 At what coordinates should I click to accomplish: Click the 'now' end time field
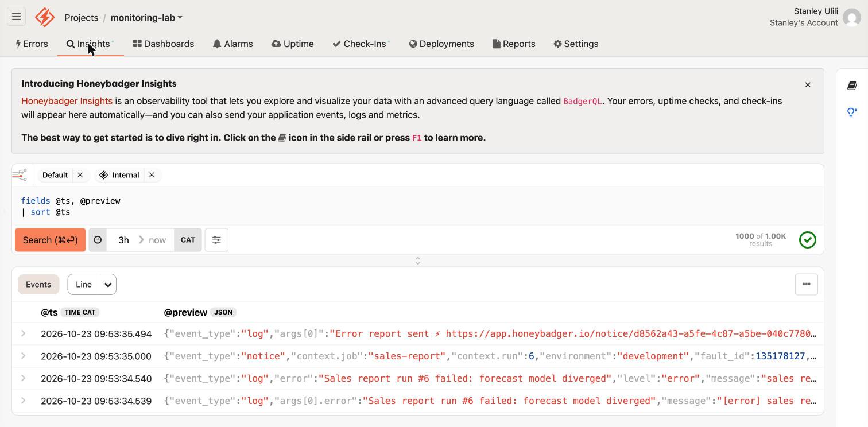(157, 240)
